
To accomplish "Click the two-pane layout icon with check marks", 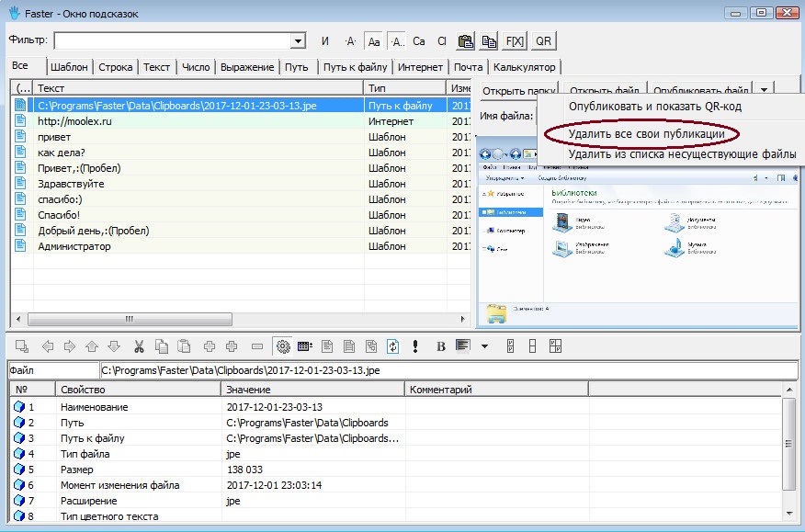I will coord(510,346).
